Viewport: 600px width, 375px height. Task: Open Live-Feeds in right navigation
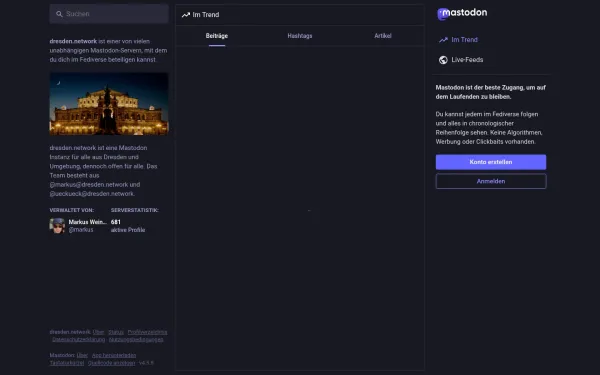coord(461,60)
